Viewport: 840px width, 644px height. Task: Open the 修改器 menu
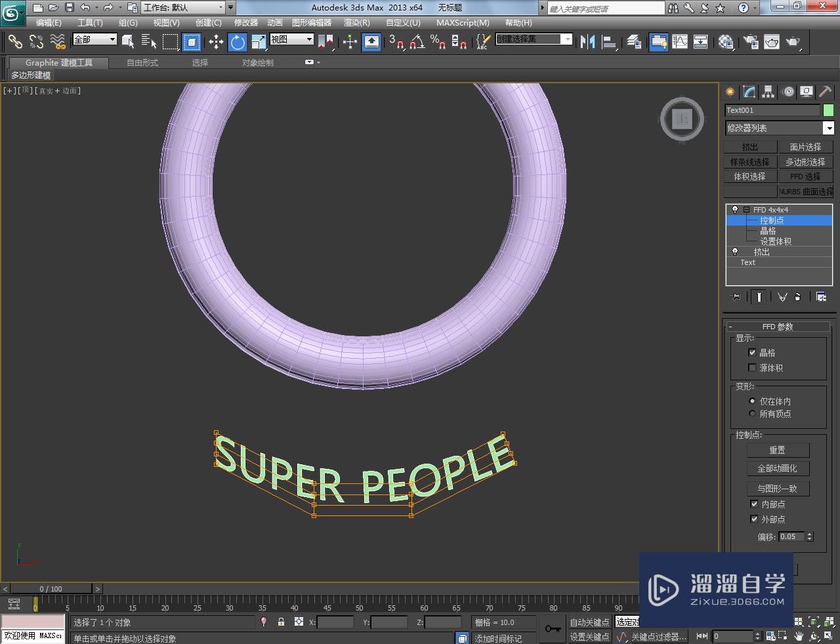(x=246, y=23)
